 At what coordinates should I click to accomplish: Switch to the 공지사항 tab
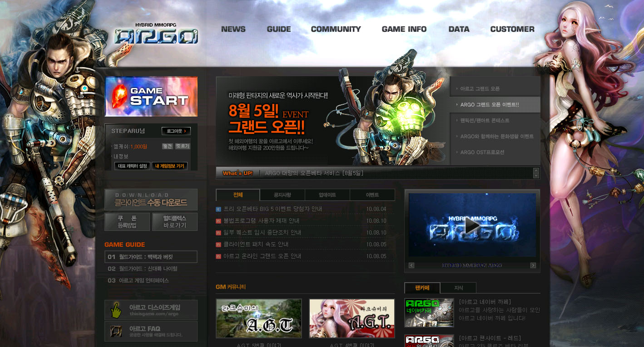point(282,195)
